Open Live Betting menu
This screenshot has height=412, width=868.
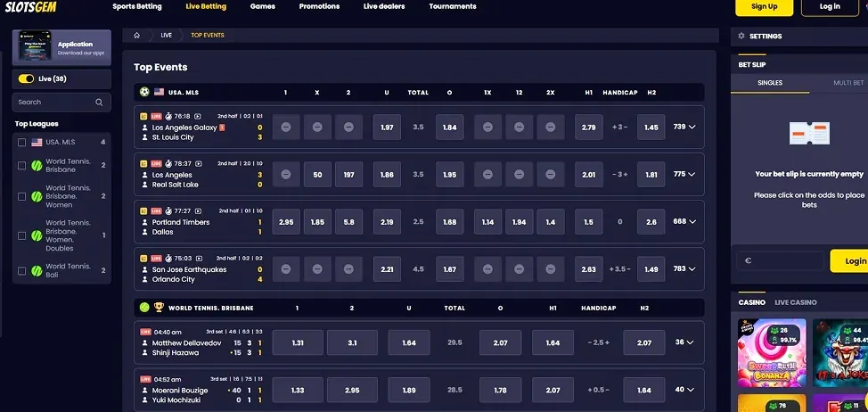pos(206,6)
